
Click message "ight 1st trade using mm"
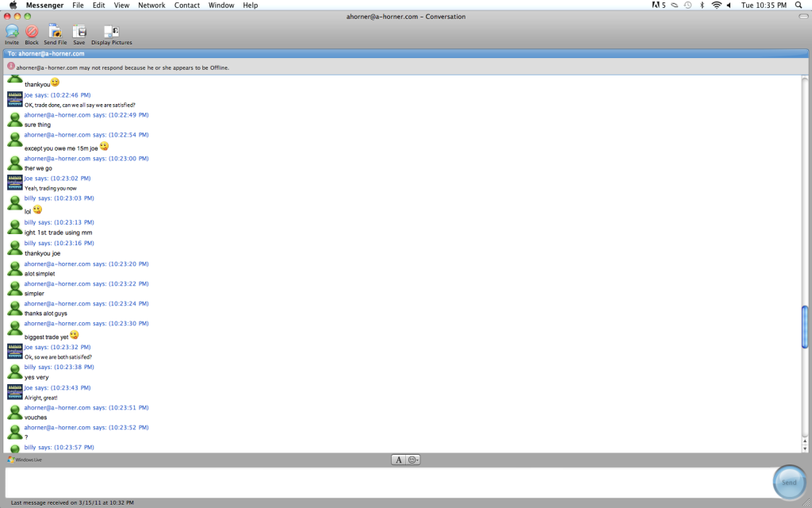pyautogui.click(x=58, y=233)
